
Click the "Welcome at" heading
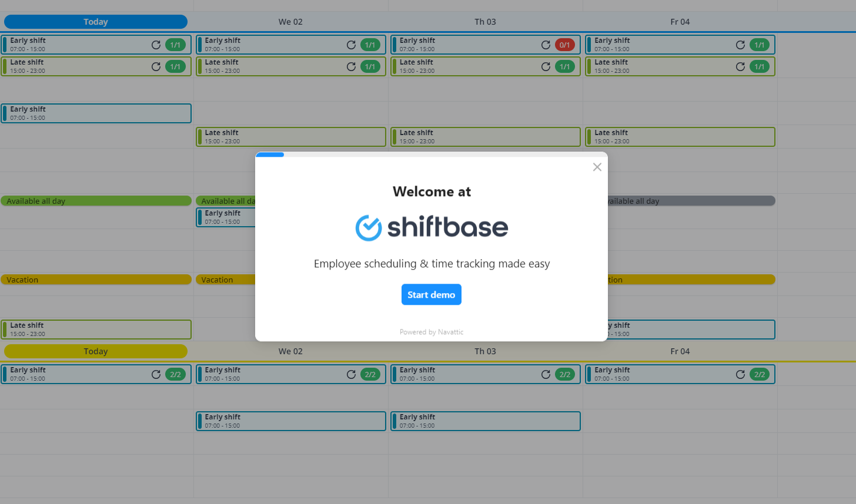[432, 191]
